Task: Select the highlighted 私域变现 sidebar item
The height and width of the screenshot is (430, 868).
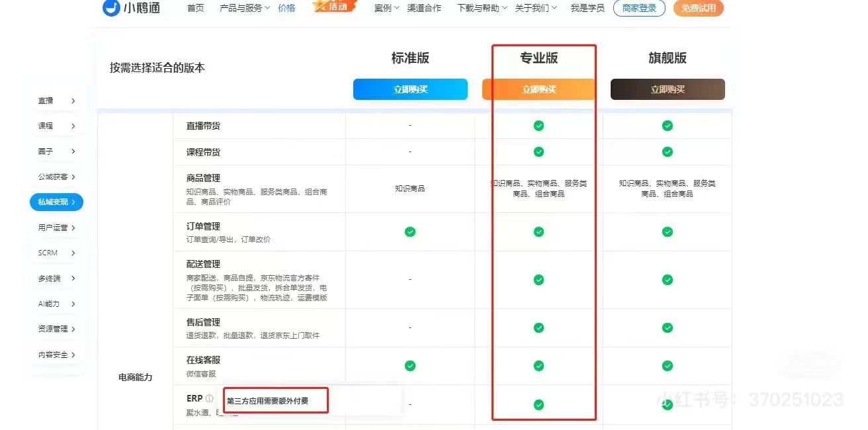Action: 56,202
